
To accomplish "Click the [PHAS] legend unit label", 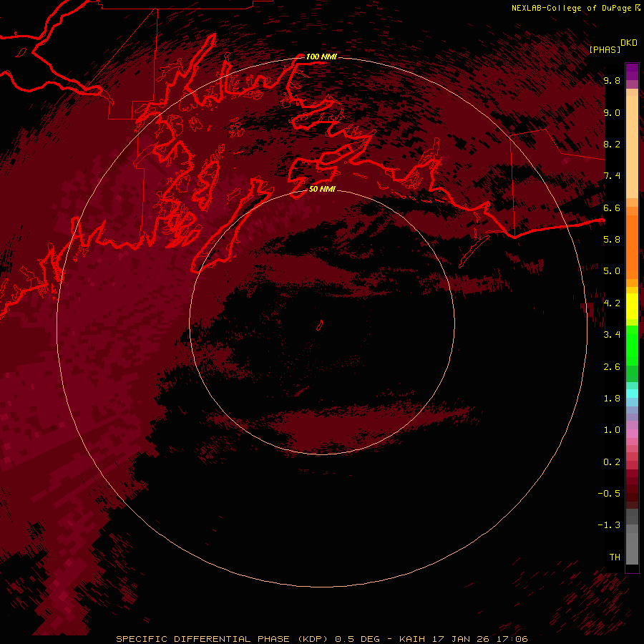I will click(605, 49).
